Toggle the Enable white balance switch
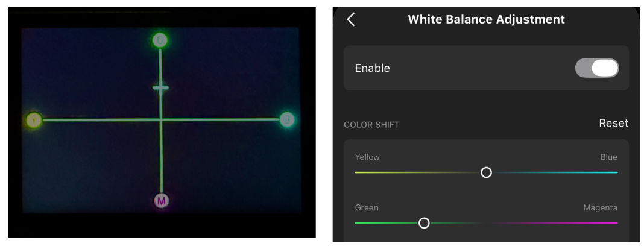Screen dimensions: 644x249 [x=597, y=68]
